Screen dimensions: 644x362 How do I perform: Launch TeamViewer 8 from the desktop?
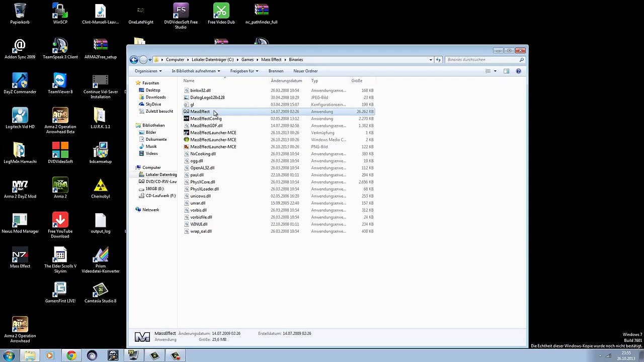60,83
